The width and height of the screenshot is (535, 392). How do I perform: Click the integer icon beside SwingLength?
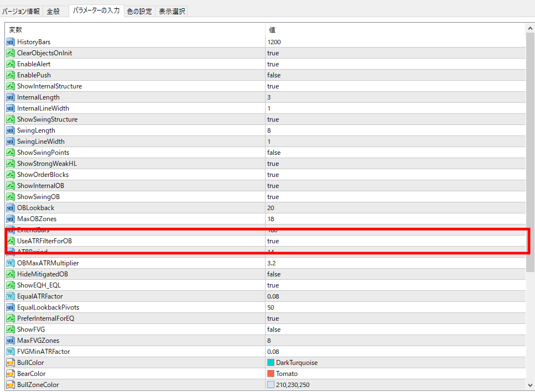coord(11,130)
